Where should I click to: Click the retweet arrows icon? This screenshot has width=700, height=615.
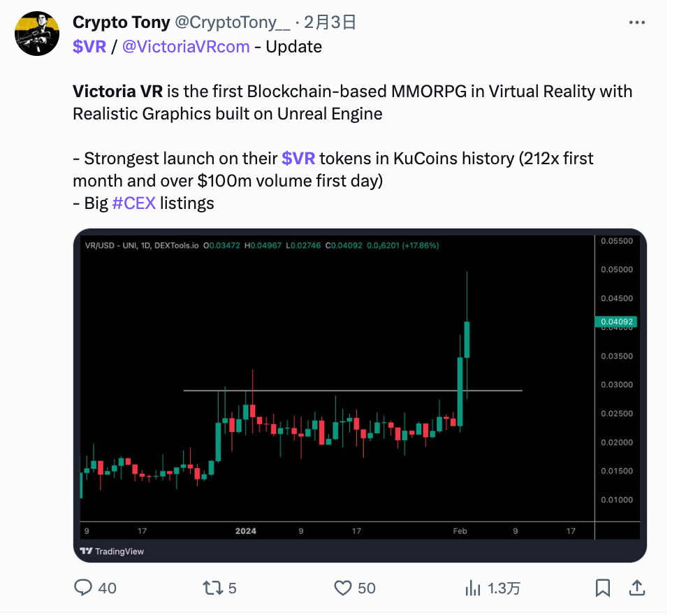(213, 588)
